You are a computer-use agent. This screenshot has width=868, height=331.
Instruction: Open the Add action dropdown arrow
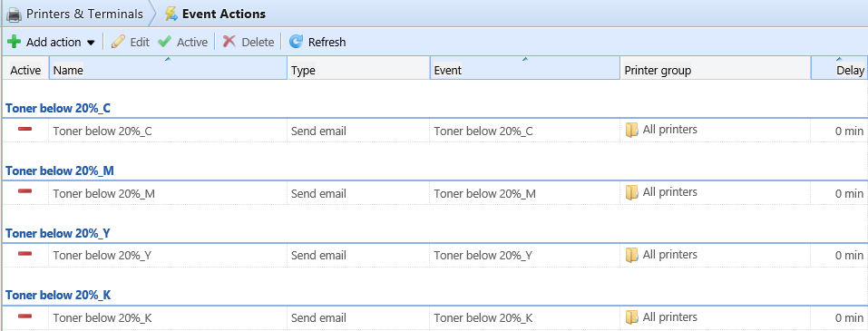click(91, 43)
